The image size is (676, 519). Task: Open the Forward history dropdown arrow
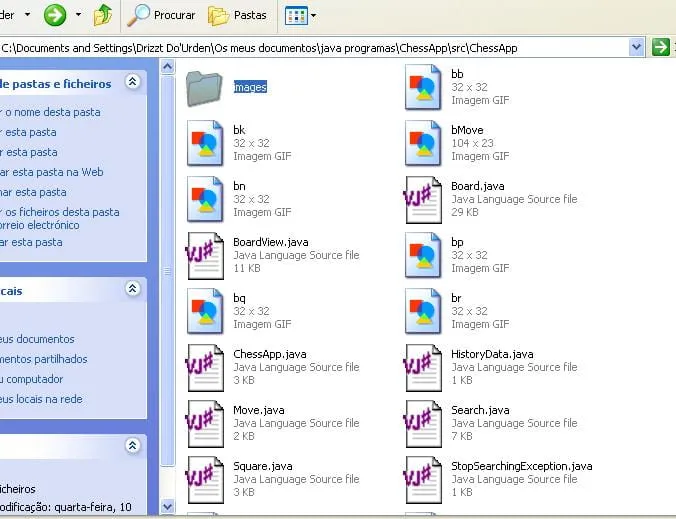pos(78,15)
